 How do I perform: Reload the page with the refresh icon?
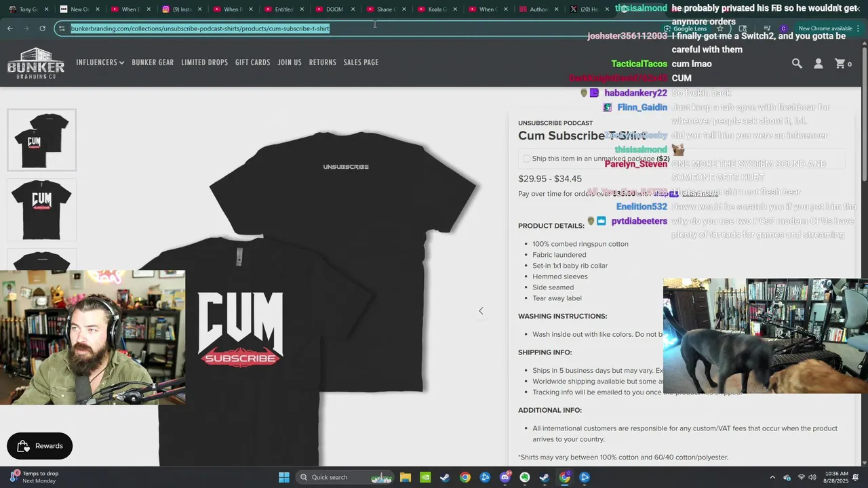(42, 28)
